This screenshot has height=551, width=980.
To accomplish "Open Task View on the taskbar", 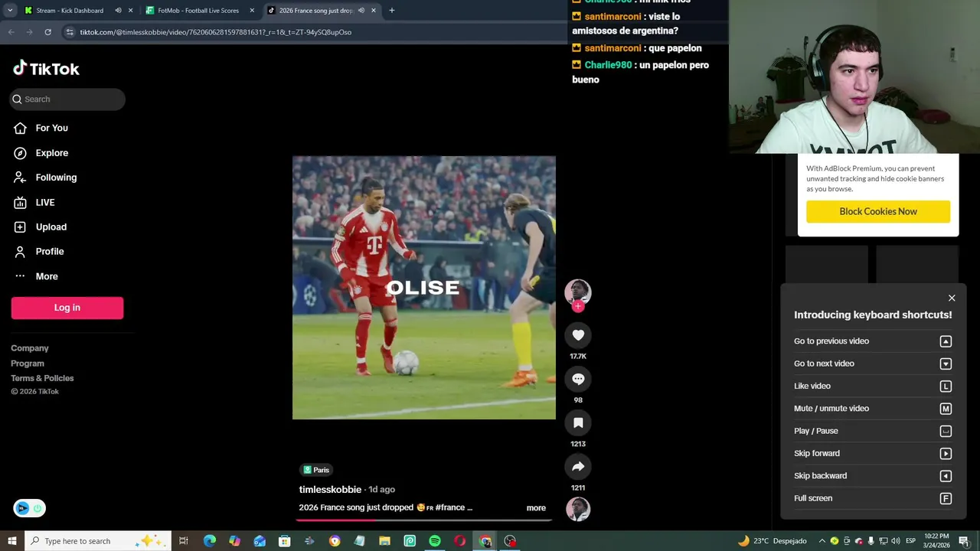I will [x=184, y=541].
